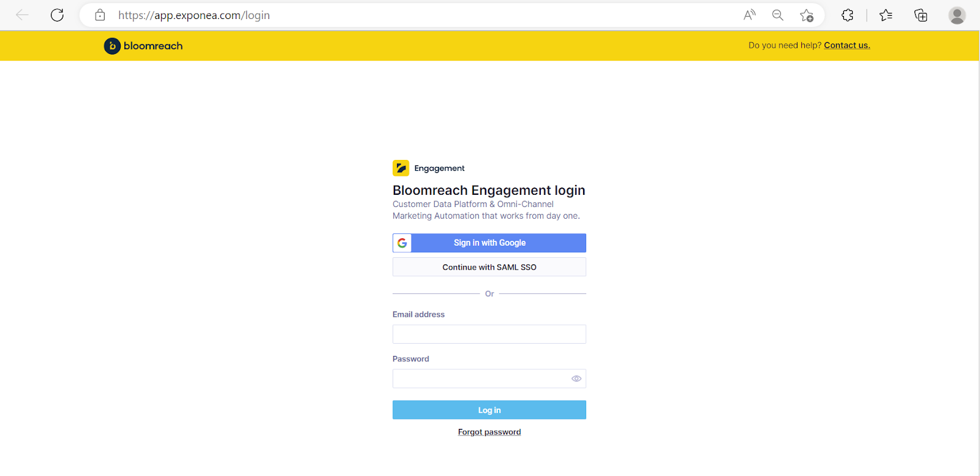Click the Password label text

(x=410, y=359)
